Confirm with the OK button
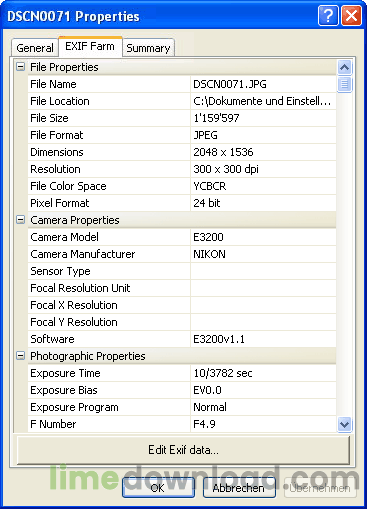This screenshot has height=509, width=367. 158,488
